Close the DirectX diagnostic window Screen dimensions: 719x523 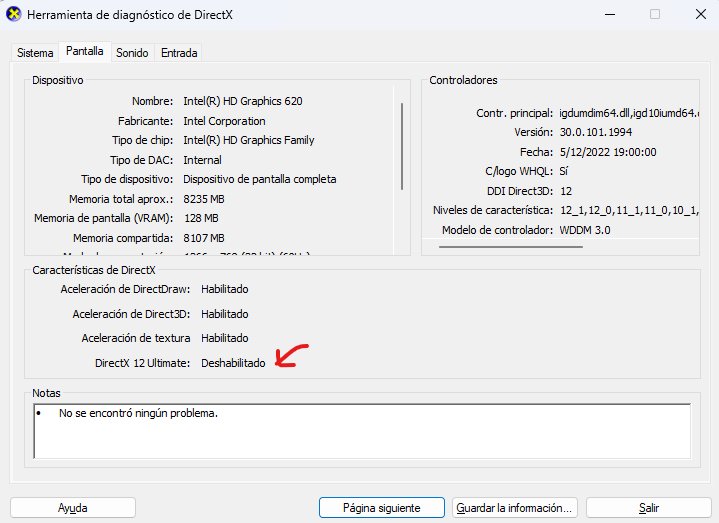(701, 14)
